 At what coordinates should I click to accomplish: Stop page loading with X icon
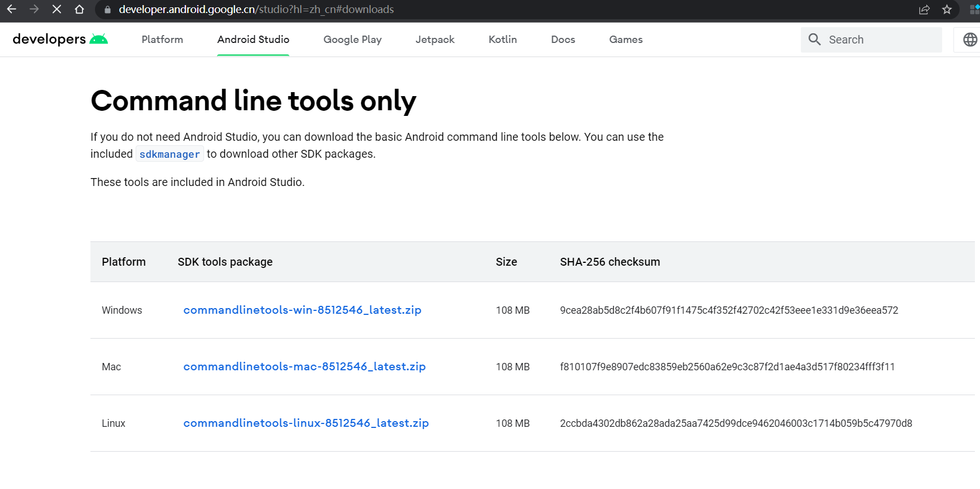pos(57,9)
